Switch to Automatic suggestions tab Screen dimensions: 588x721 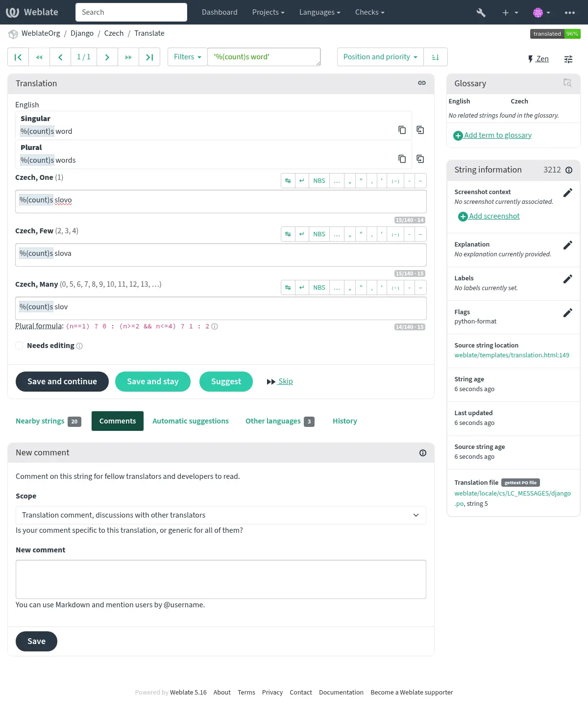[190, 421]
